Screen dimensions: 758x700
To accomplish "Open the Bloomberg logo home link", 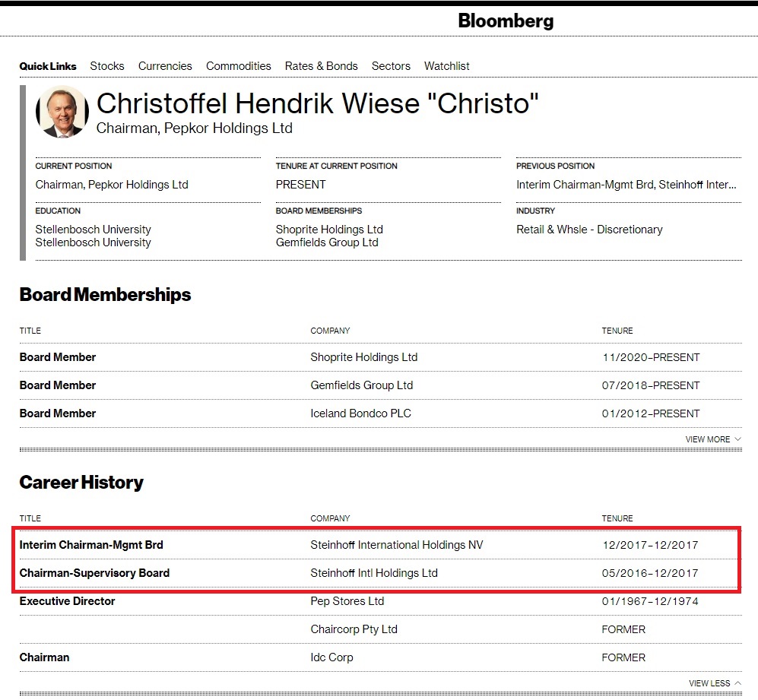I will [x=506, y=21].
